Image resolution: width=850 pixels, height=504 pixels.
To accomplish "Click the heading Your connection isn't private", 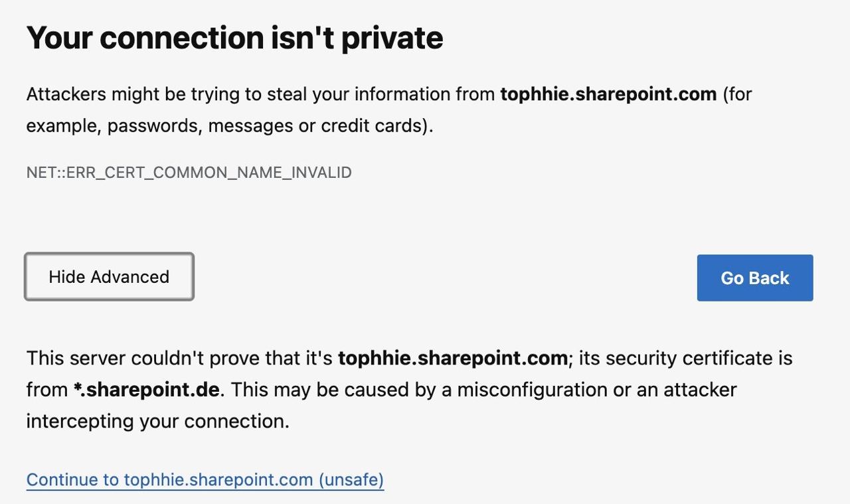I will point(234,37).
